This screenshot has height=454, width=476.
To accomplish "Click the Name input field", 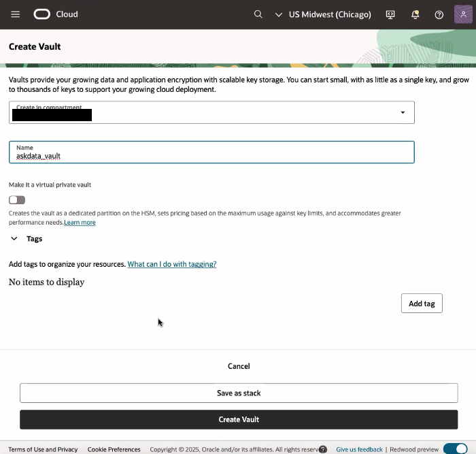I will [211, 152].
